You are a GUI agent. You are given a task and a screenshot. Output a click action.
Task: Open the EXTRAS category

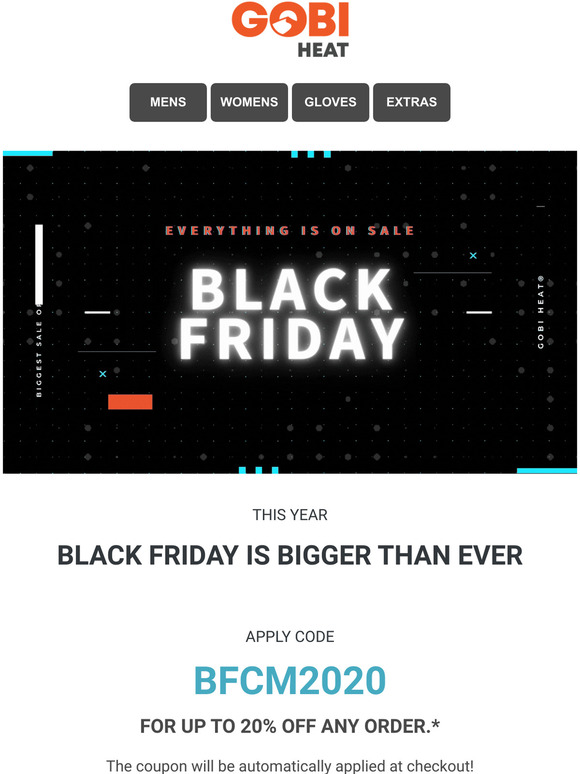412,102
